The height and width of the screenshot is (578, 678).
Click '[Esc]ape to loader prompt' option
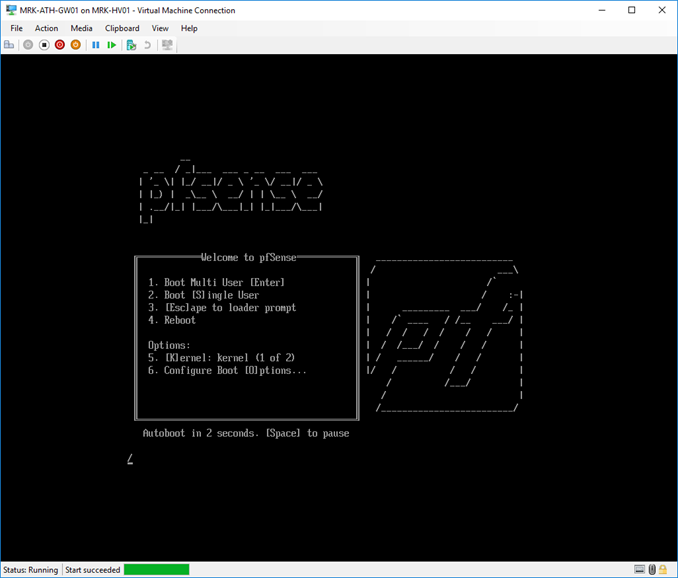click(x=222, y=307)
